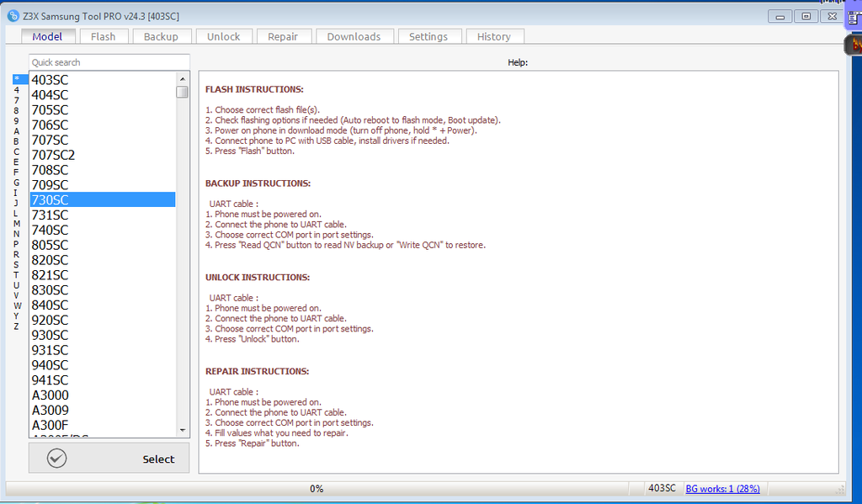Select the Model tab

[47, 36]
